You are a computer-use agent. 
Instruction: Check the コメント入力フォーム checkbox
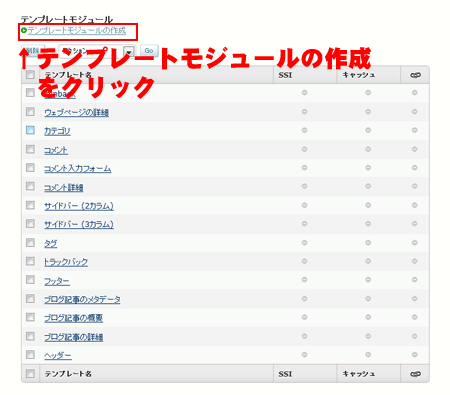point(30,167)
